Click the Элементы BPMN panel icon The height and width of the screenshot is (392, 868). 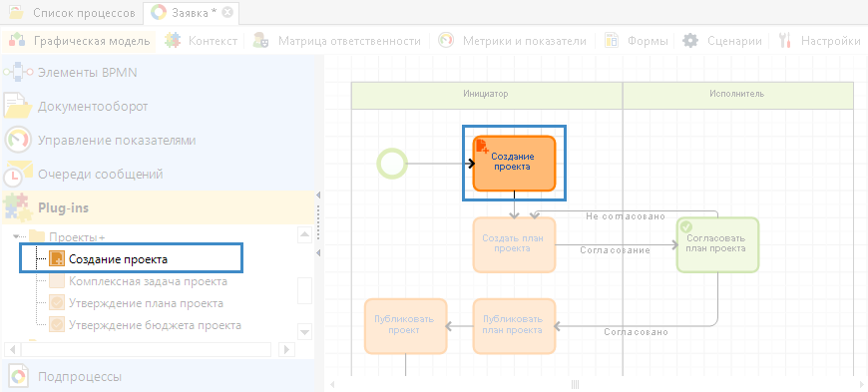(18, 73)
